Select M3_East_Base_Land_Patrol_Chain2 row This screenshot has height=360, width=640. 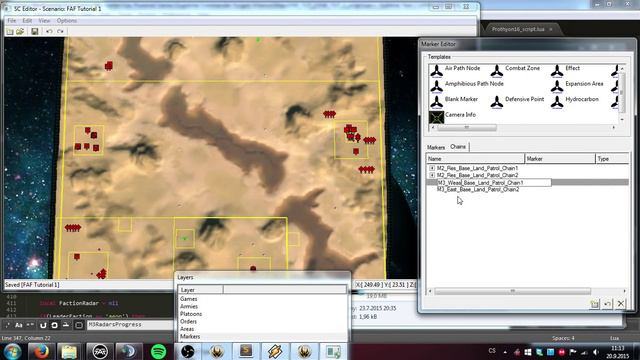pos(478,189)
